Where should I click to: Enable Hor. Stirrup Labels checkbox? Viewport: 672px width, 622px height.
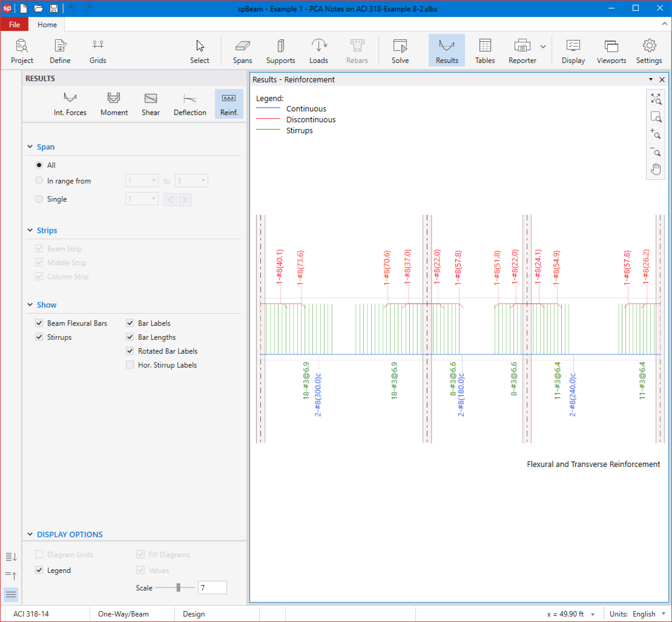pyautogui.click(x=130, y=365)
